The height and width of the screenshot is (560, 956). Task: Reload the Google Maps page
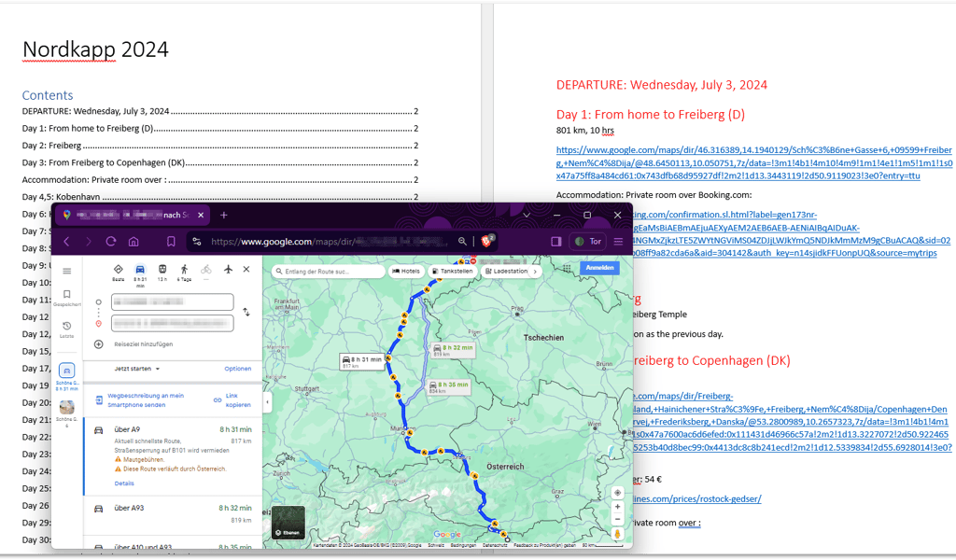[111, 242]
